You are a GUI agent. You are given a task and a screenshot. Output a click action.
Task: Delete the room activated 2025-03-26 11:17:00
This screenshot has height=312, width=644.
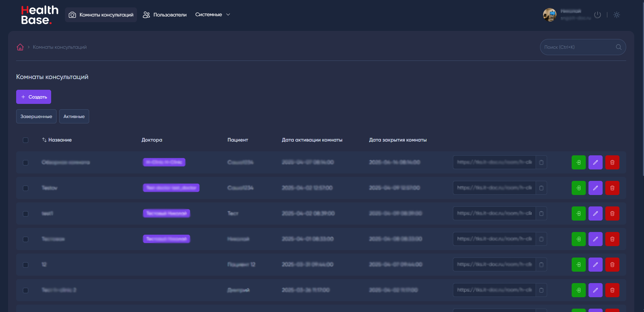612,290
